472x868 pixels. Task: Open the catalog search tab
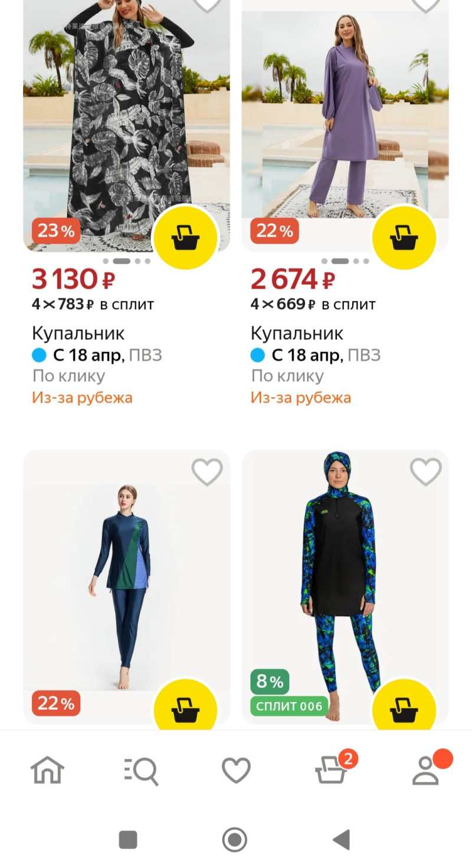click(142, 770)
